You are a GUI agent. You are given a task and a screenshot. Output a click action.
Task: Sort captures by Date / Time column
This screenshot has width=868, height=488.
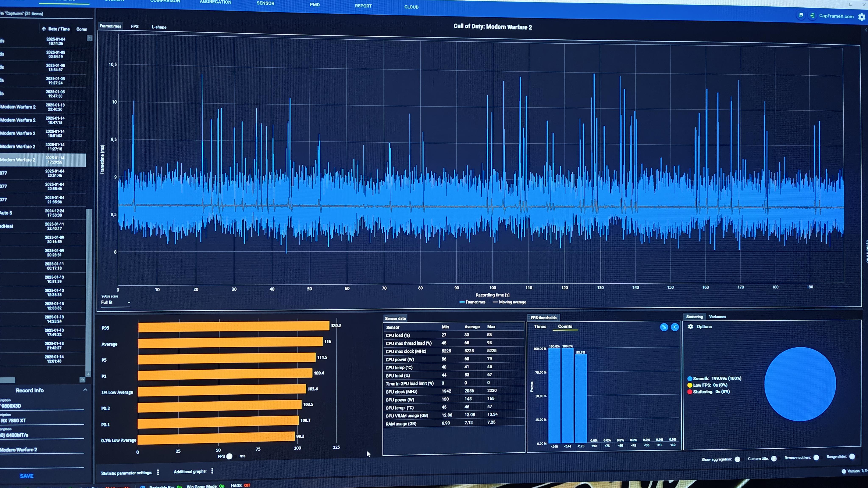[x=58, y=29]
